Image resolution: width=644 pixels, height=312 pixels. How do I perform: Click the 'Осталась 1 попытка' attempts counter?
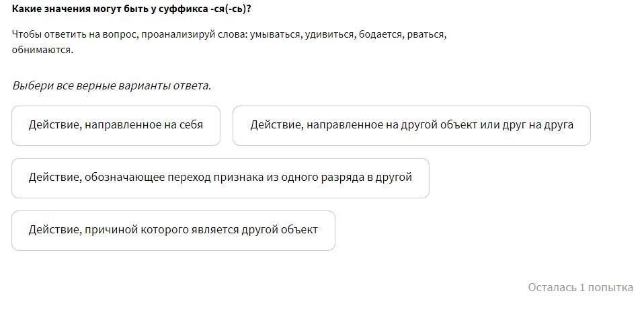point(580,287)
